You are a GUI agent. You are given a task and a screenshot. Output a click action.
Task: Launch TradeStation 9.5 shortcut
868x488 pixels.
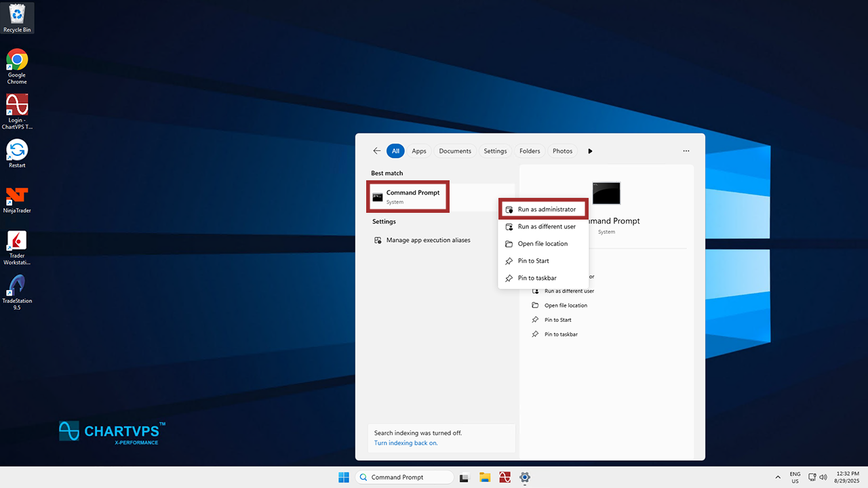click(x=17, y=290)
